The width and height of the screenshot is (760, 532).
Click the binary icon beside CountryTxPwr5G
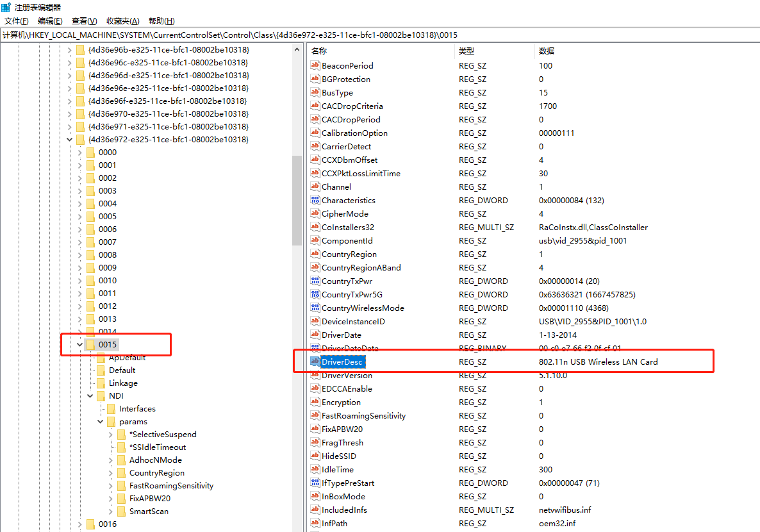(x=315, y=294)
